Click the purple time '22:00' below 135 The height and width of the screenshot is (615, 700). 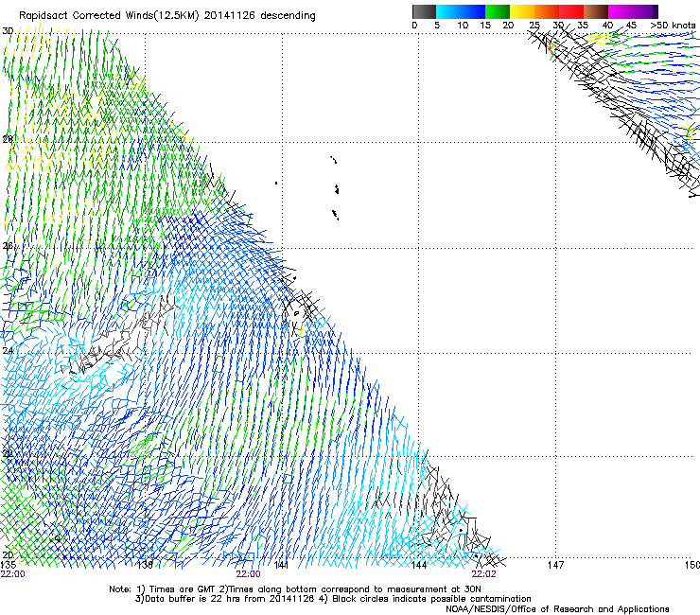click(13, 574)
